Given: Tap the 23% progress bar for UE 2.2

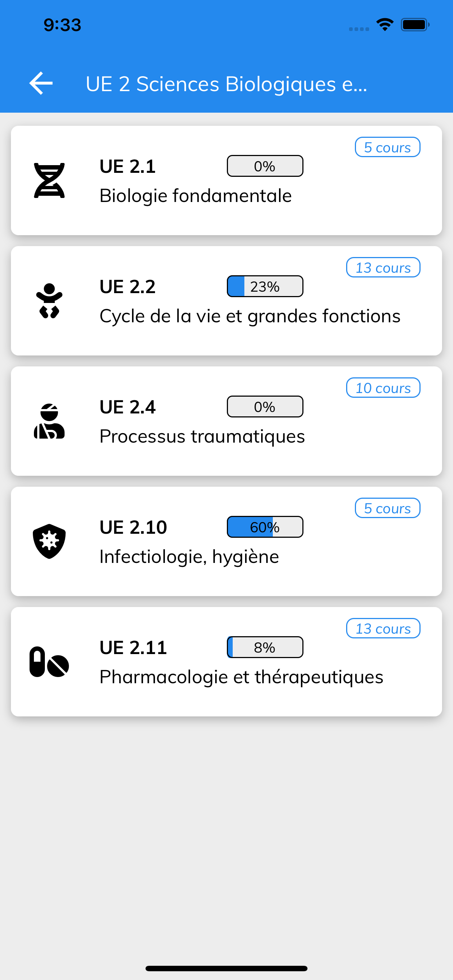Looking at the screenshot, I should (x=265, y=286).
